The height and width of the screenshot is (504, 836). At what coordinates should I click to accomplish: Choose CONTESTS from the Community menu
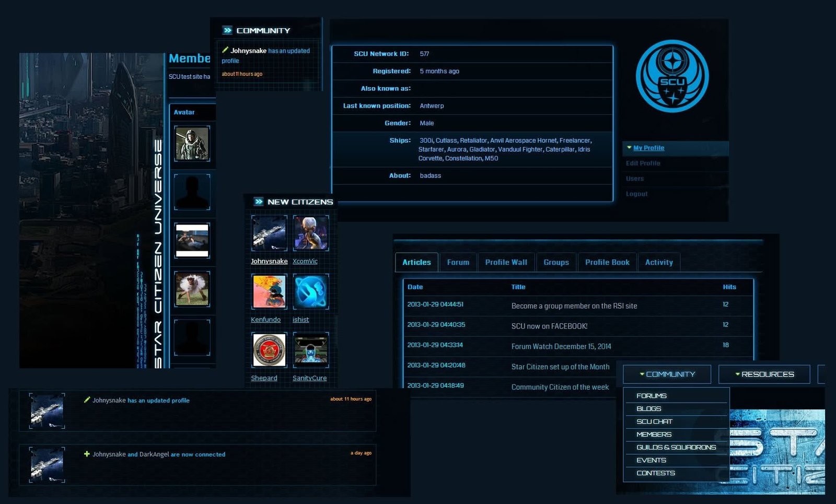[x=656, y=473]
